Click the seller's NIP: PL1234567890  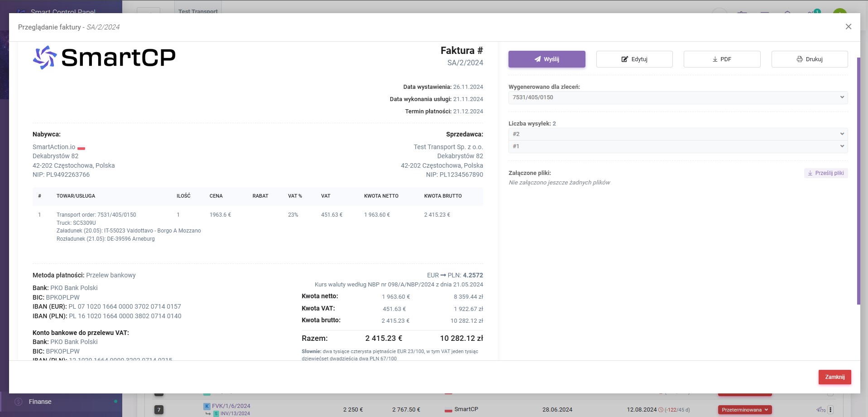455,175
